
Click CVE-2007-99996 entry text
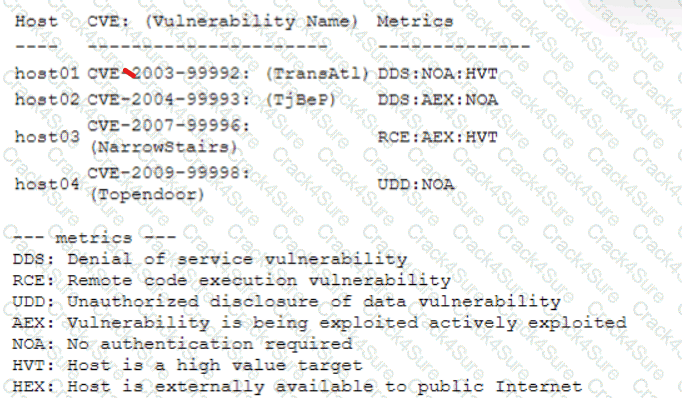[x=169, y=126]
